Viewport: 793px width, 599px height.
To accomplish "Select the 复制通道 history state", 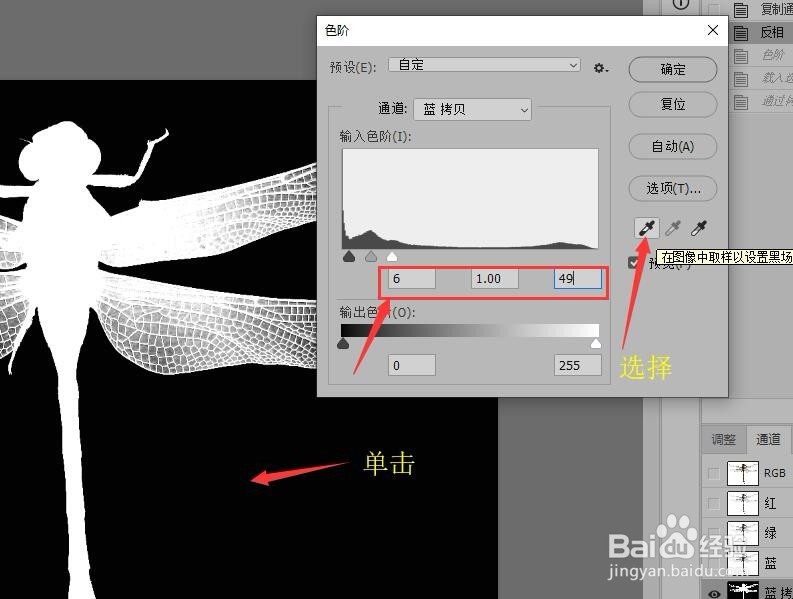I will coord(762,10).
